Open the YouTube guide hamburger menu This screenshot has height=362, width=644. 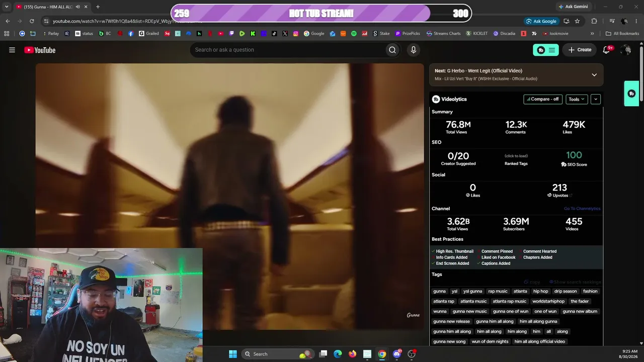(x=12, y=50)
